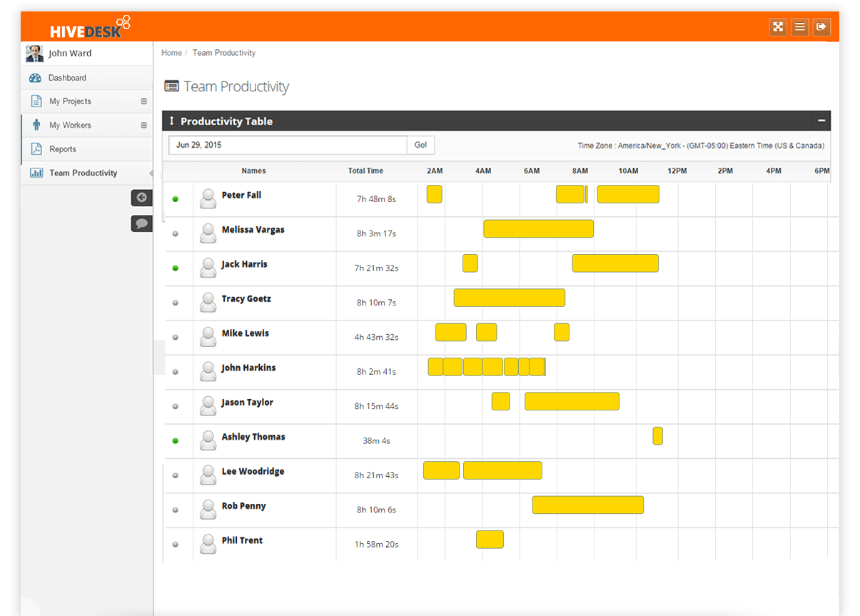Click Ashley Thomas's small activity block

point(657,436)
